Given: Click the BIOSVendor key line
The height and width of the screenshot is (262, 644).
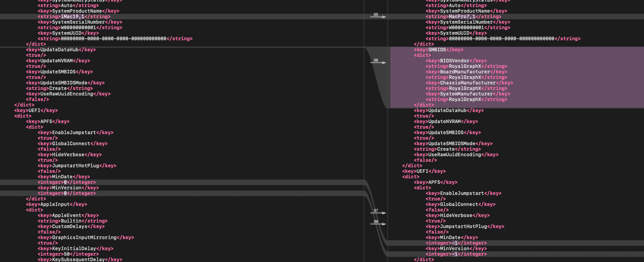Looking at the screenshot, I should (x=456, y=61).
